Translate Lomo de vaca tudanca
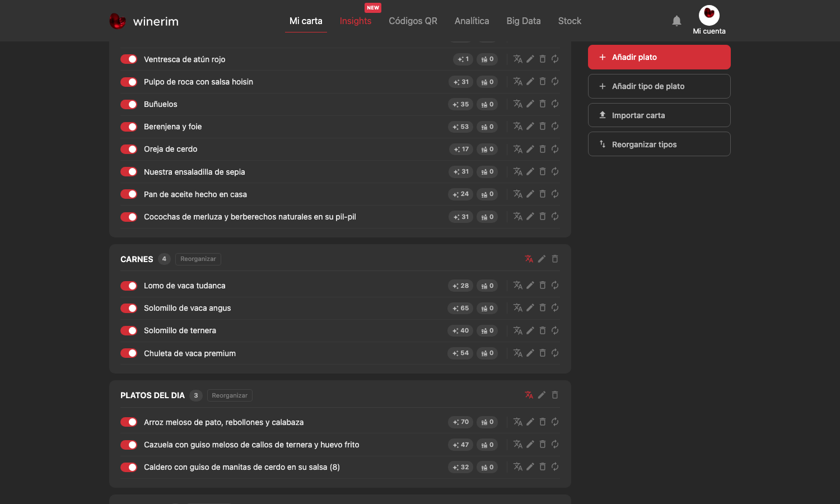Image resolution: width=840 pixels, height=504 pixels. (x=518, y=286)
